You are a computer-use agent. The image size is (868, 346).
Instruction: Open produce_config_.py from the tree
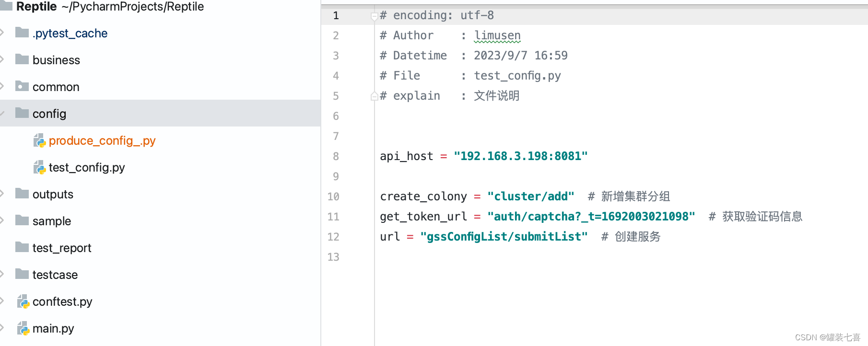102,140
